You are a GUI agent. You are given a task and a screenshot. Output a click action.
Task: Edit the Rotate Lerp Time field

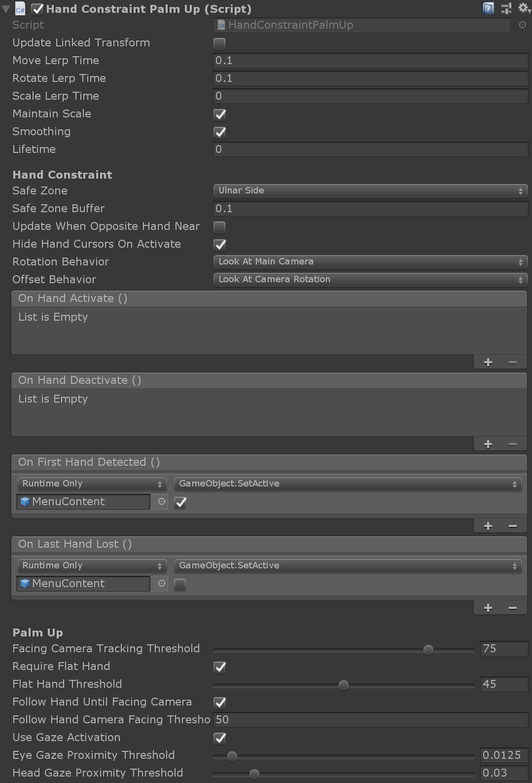tap(370, 78)
